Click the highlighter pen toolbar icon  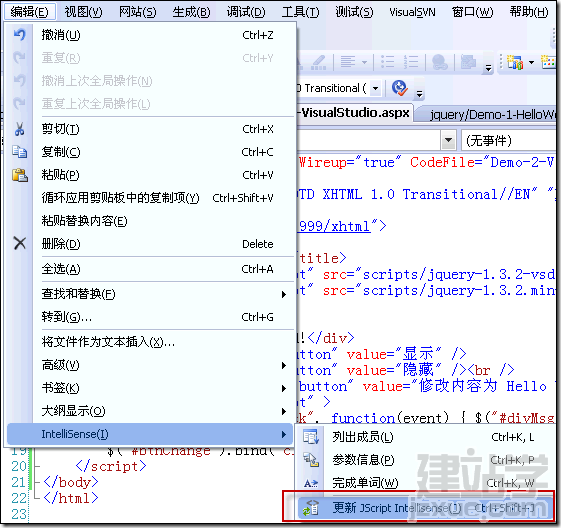coord(318,62)
